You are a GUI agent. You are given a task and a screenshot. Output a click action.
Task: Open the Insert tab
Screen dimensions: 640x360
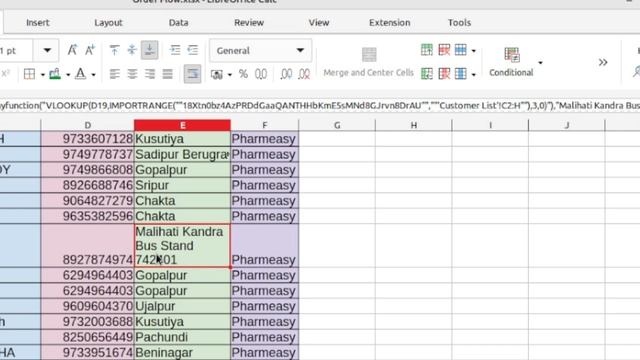tap(38, 23)
